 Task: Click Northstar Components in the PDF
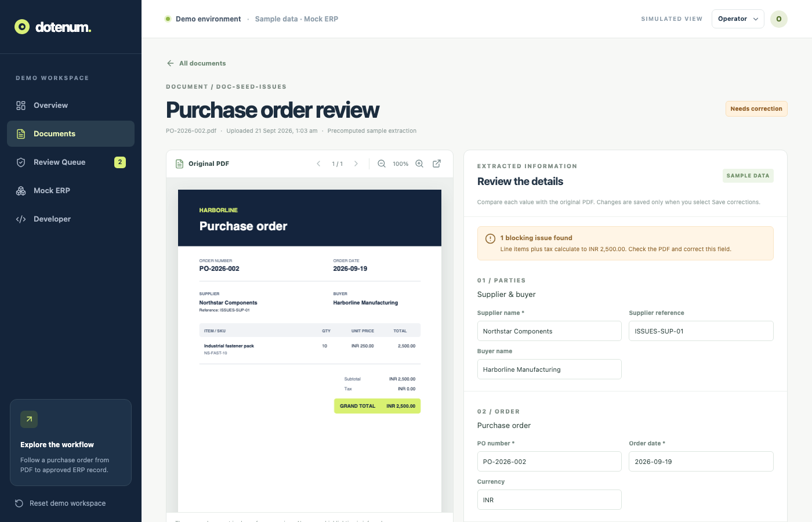228,303
